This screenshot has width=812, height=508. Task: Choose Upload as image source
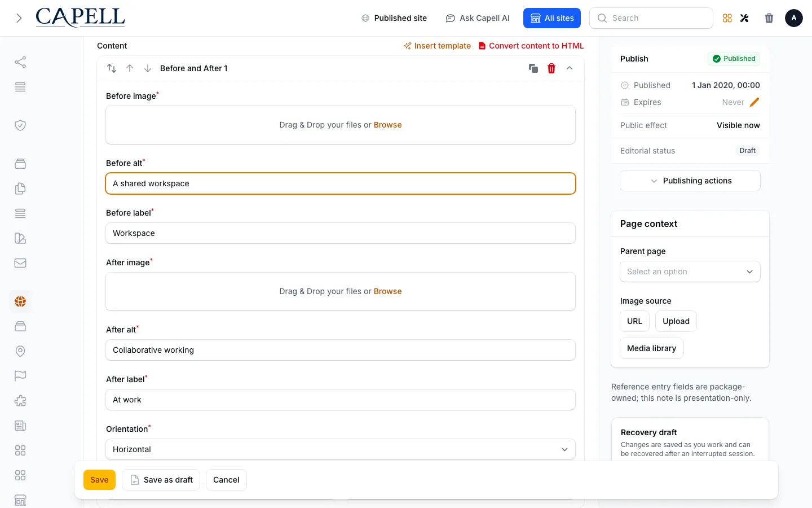[676, 321]
